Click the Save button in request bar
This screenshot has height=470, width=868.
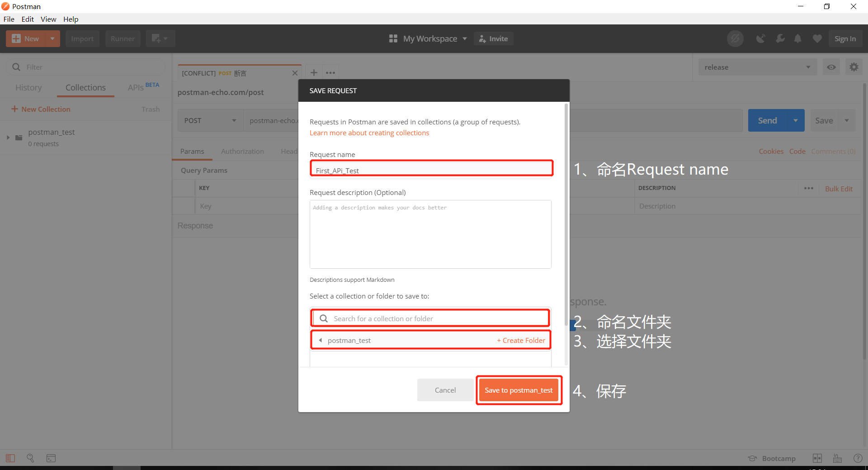[824, 121]
